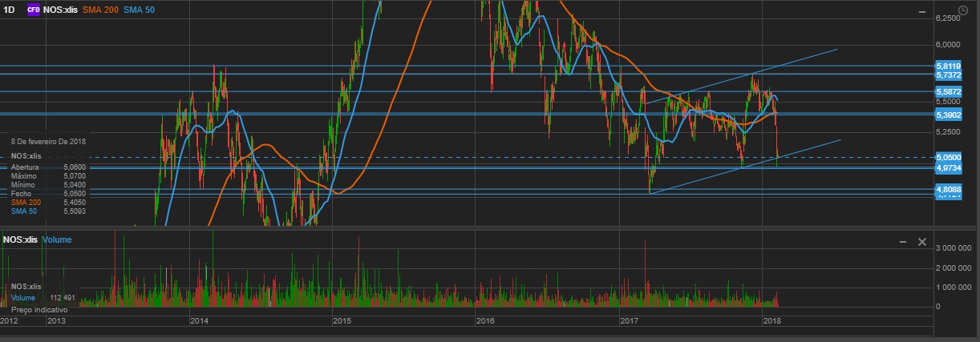This screenshot has width=980, height=342.
Task: Click the 'Preço indicativo' text
Action: pos(39,309)
